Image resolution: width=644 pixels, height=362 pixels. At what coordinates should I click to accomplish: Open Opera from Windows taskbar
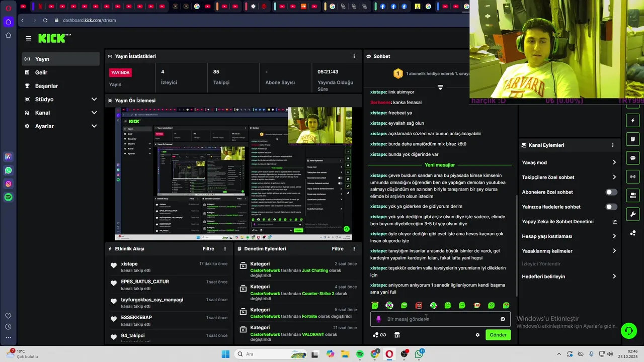(389, 354)
